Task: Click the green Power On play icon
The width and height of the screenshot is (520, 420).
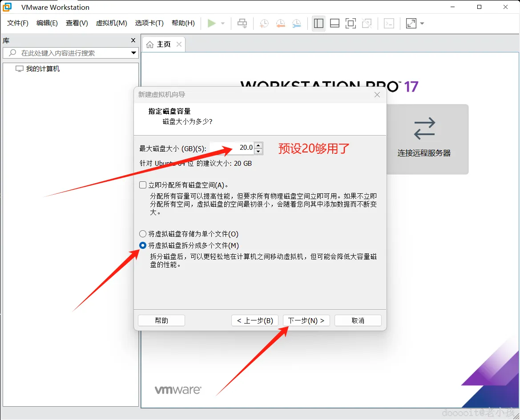Action: click(x=212, y=23)
